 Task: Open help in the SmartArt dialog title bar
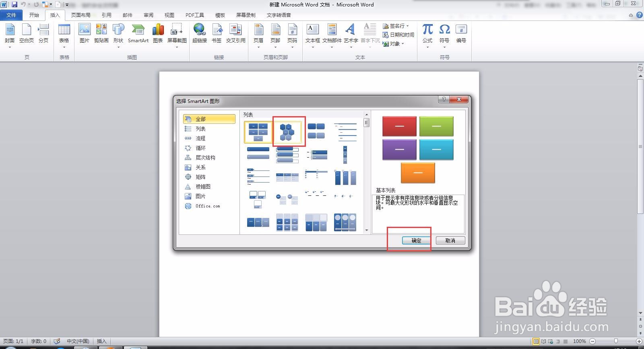444,99
